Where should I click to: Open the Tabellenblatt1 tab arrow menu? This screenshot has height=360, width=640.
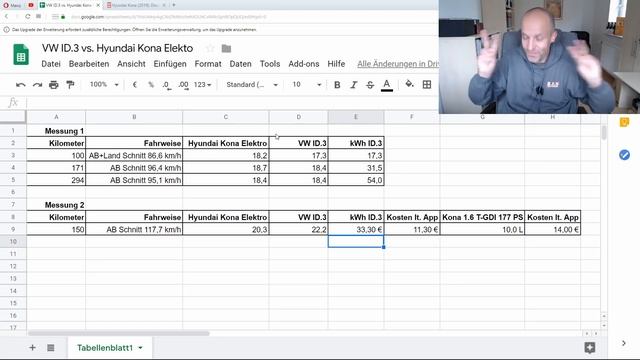click(x=140, y=348)
